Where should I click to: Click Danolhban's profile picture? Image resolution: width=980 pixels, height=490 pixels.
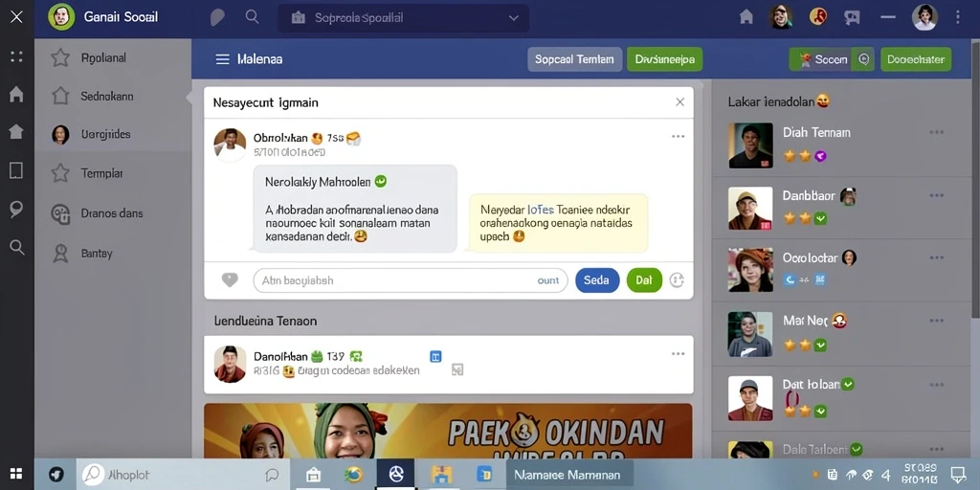tap(230, 363)
